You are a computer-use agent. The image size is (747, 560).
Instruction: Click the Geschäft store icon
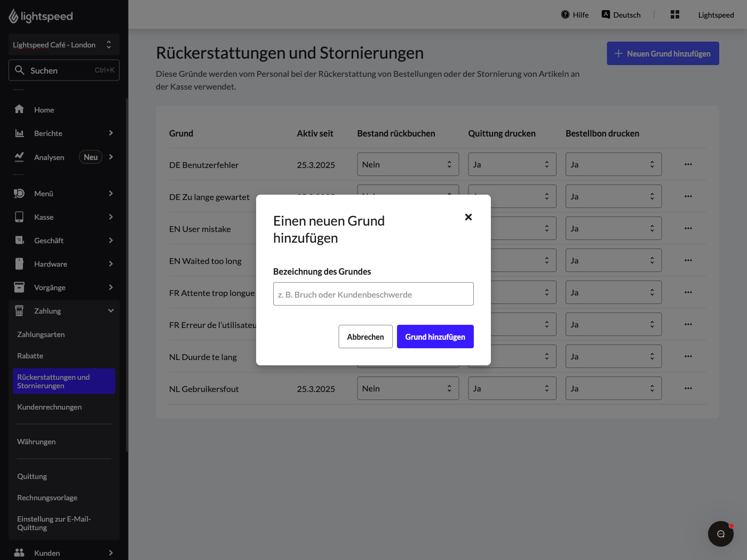tap(19, 240)
